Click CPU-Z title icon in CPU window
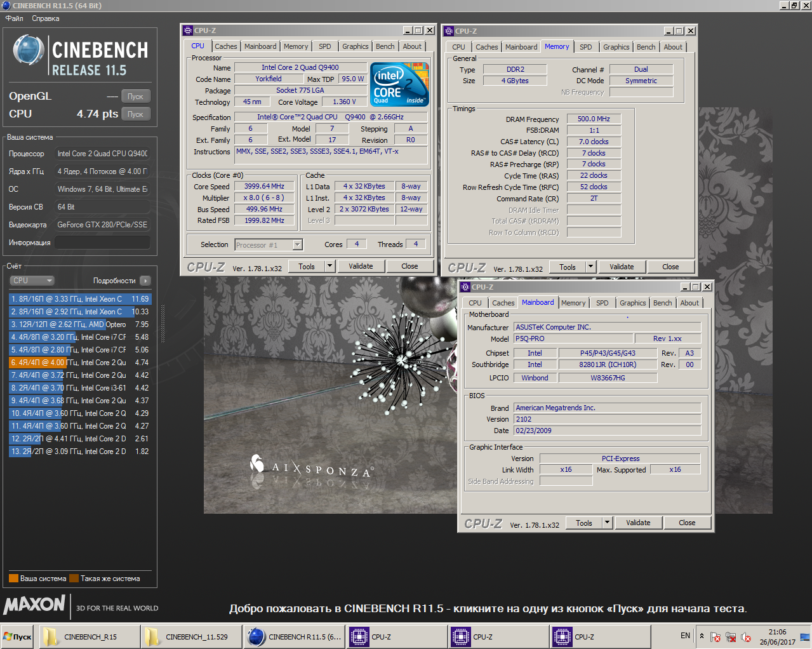812x649 pixels. (x=187, y=30)
